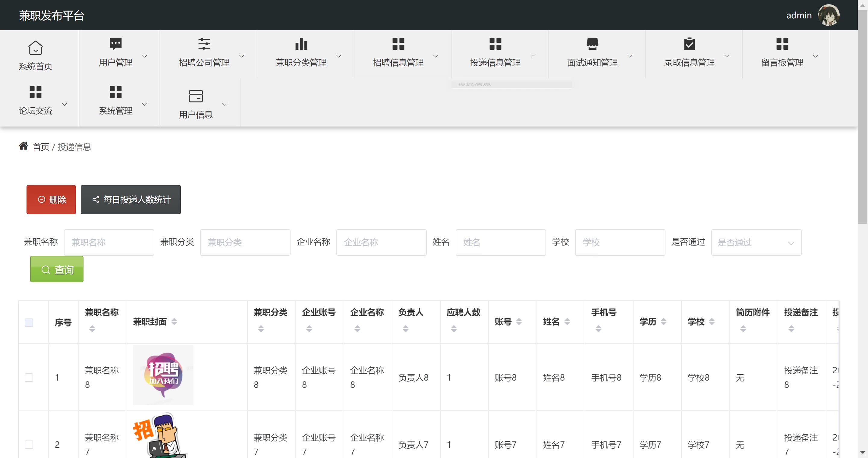Sort table by 兼职封面 column arrows
Screen dimensions: 868x458
point(174,322)
